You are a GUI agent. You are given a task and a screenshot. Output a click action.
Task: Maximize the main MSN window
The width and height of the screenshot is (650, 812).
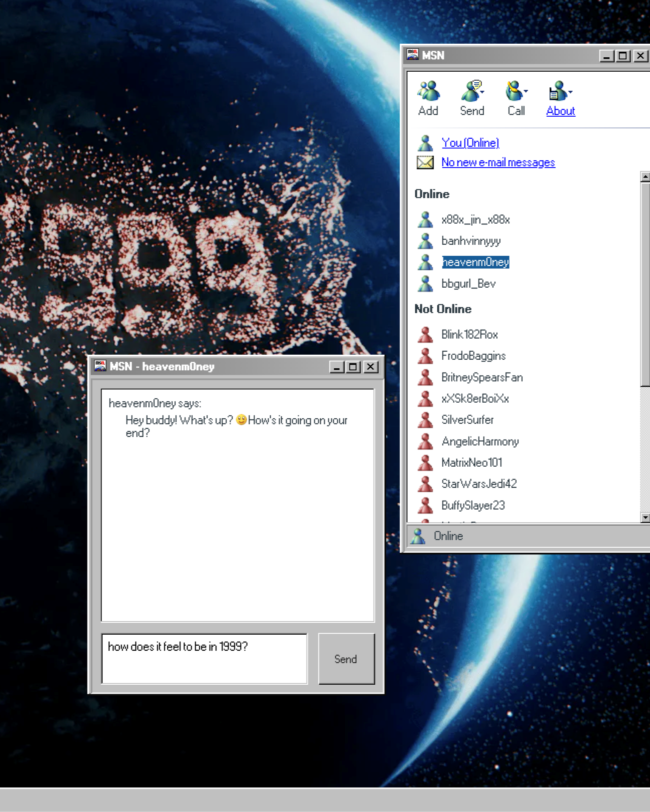tap(623, 56)
